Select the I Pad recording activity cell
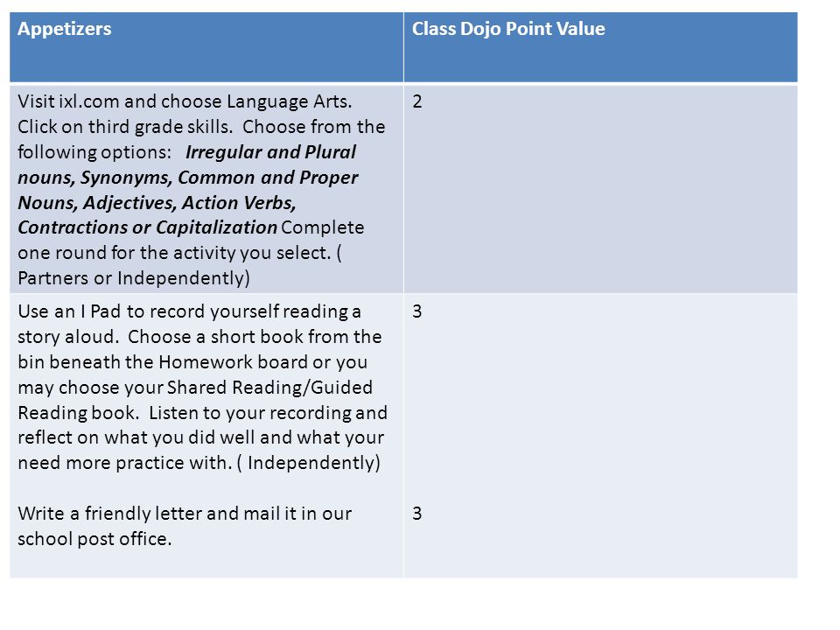840x630 pixels. (206, 387)
